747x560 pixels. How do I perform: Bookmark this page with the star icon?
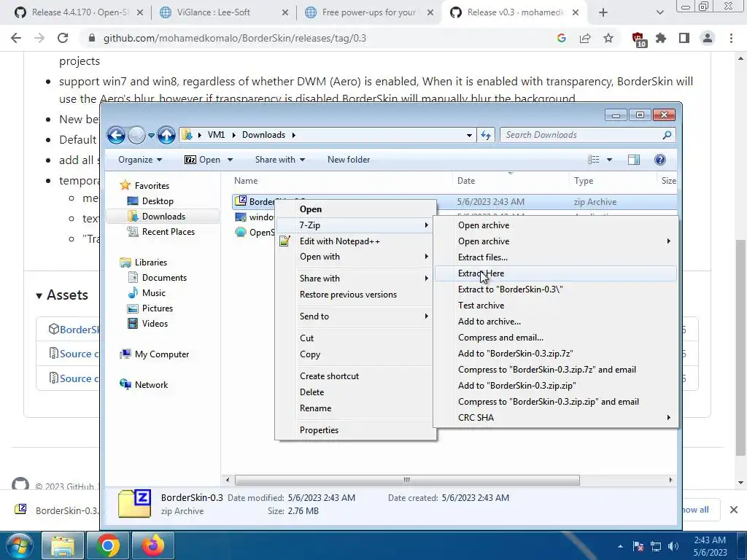608,38
